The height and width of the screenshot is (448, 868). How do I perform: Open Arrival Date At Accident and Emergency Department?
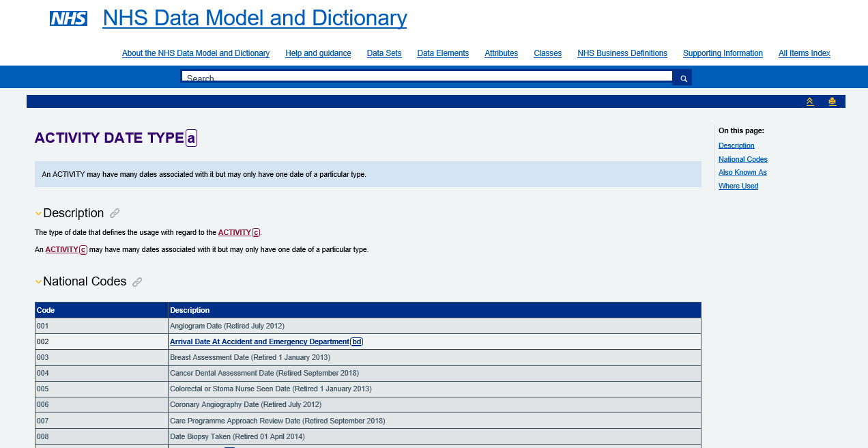tap(259, 341)
